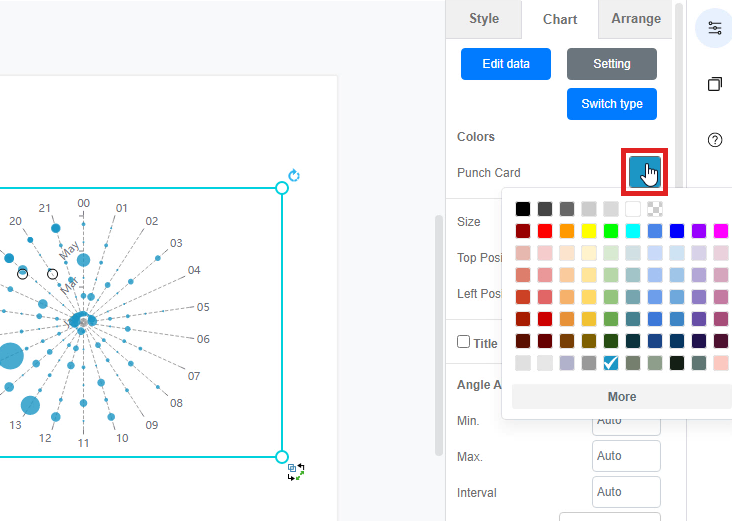732x521 pixels.
Task: Open the Punch Card color picker
Action: 645,173
